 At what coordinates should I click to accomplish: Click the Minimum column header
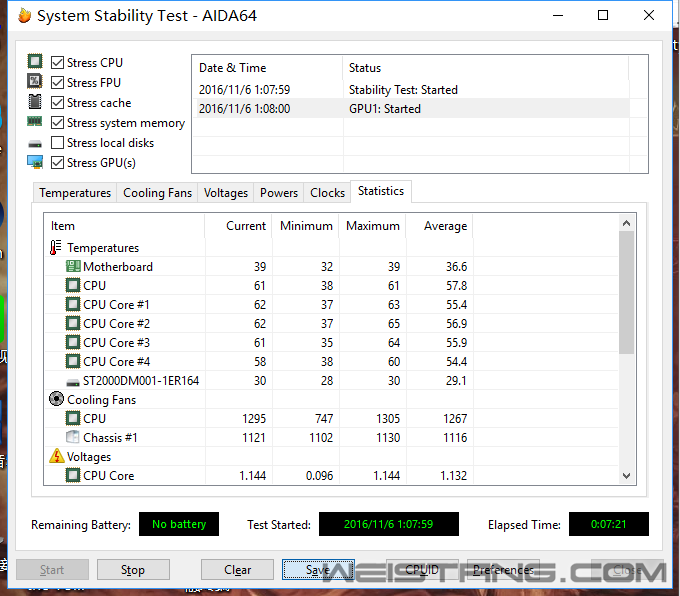[x=306, y=226]
